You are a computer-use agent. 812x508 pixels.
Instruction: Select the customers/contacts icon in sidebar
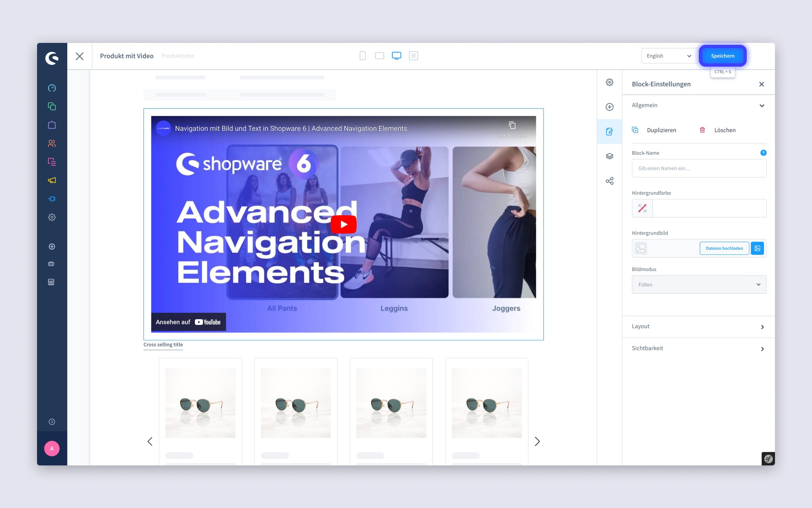[51, 143]
